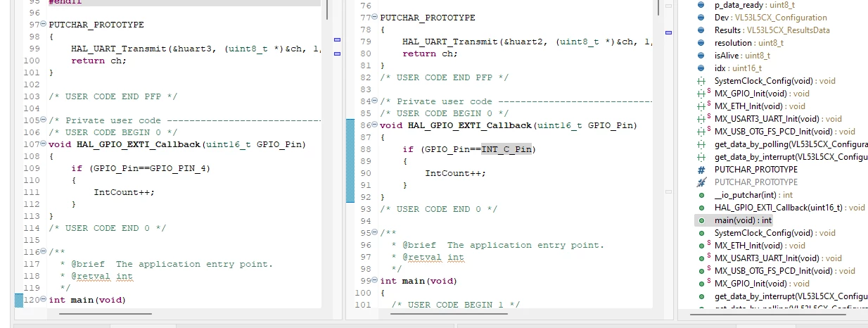868x328 pixels.
Task: Select first MX_USB_OTG_FS_PCD_Init declaration in outline
Action: (x=785, y=132)
